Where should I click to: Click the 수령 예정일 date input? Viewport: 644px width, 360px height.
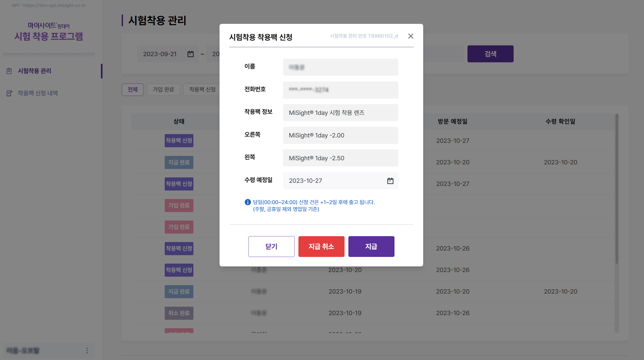pyautogui.click(x=333, y=181)
